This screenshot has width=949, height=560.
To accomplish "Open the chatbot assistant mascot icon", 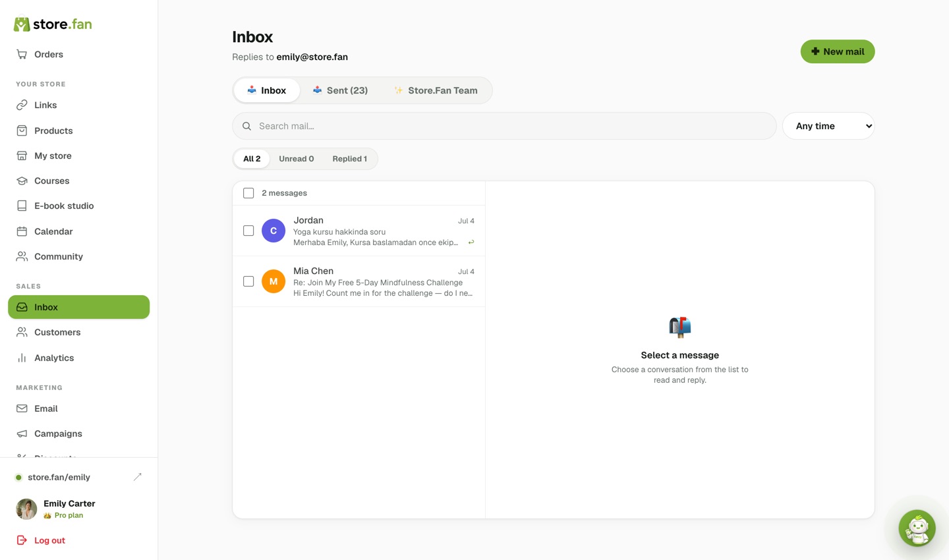I will pyautogui.click(x=917, y=528).
